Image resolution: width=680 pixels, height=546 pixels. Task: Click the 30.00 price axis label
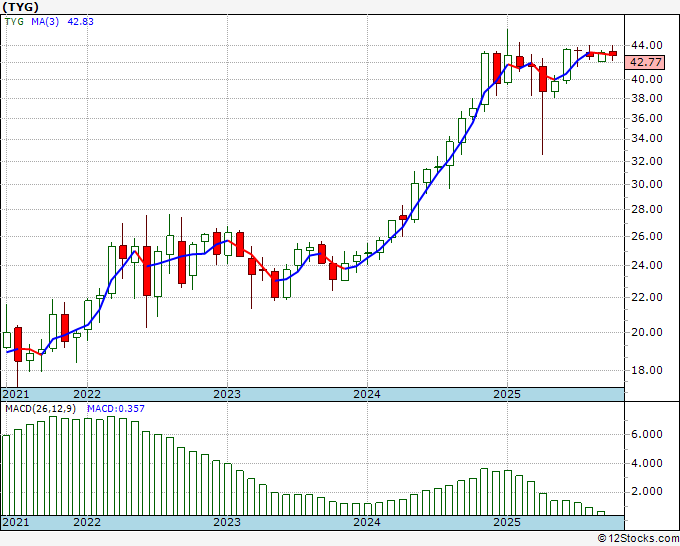(645, 184)
